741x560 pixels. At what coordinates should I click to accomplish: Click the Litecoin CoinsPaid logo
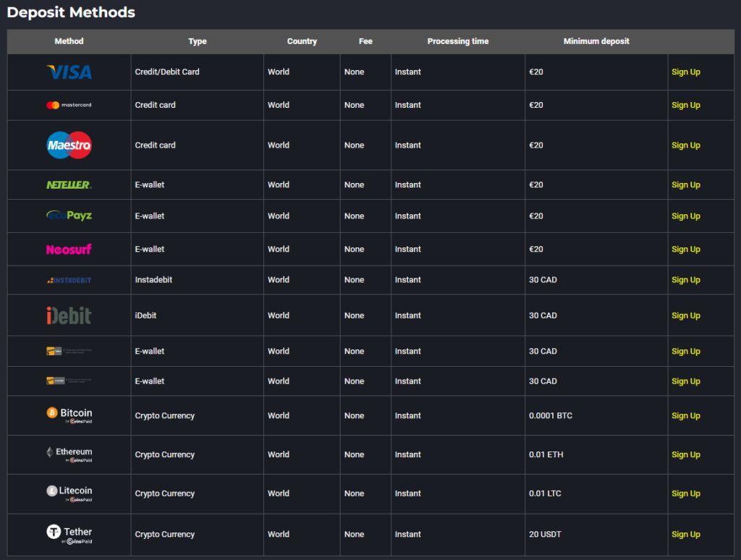point(69,493)
